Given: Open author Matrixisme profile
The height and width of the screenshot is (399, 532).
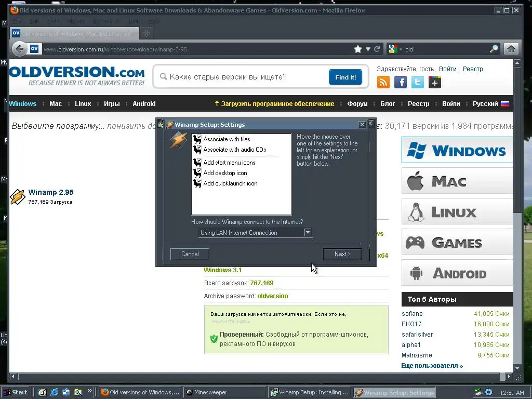Looking at the screenshot, I should [417, 355].
